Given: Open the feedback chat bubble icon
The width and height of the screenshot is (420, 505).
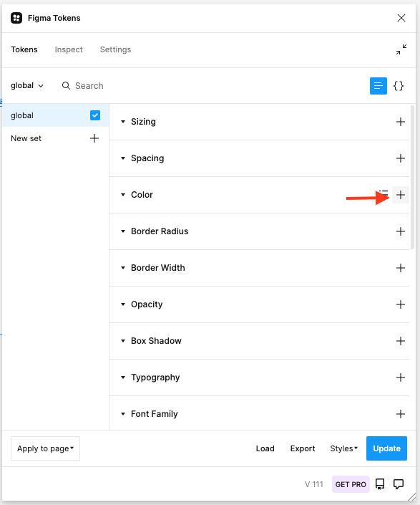Looking at the screenshot, I should pos(399,484).
